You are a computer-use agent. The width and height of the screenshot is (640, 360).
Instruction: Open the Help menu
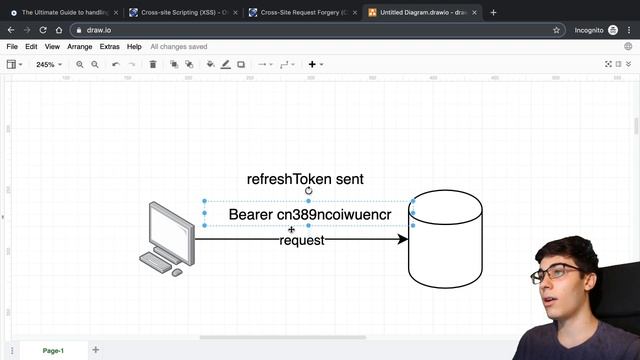(x=134, y=47)
